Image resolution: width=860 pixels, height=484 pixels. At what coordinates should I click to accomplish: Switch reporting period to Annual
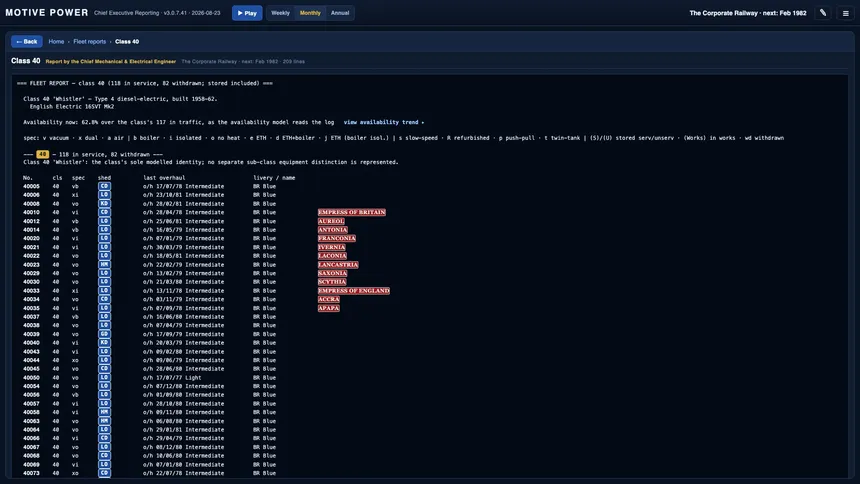coord(340,13)
